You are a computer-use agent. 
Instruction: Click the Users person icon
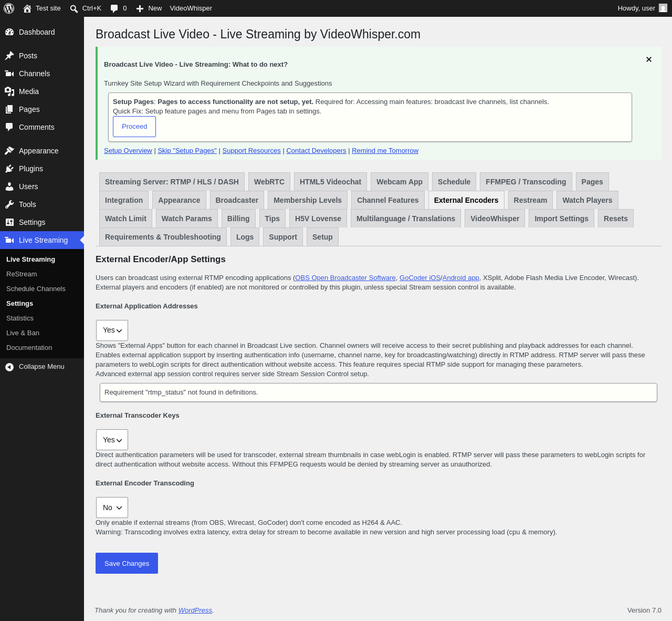9,187
